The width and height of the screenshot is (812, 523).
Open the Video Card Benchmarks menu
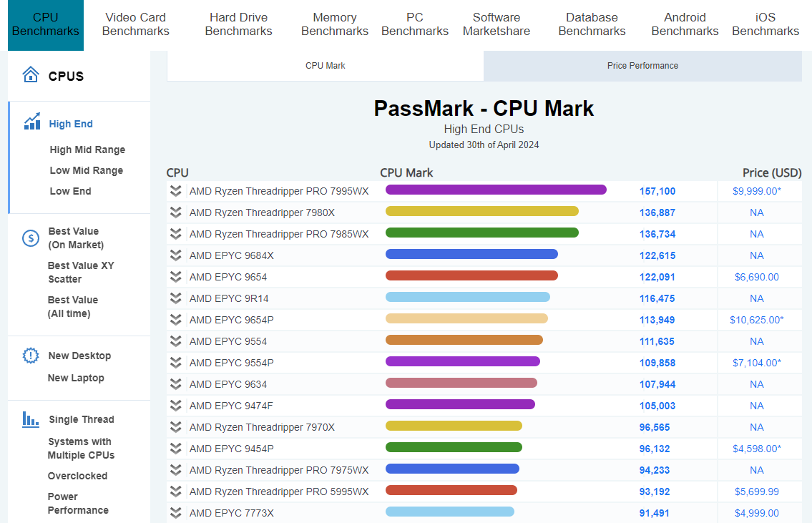pos(135,25)
